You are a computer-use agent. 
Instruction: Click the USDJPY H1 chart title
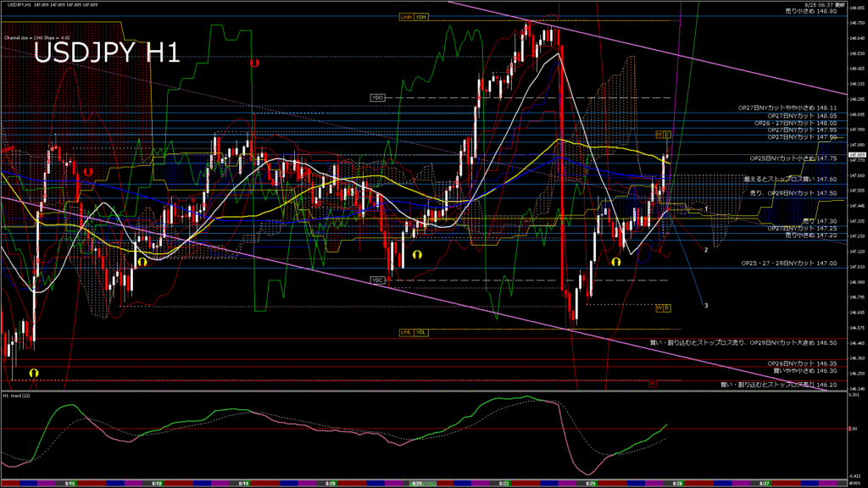[x=106, y=53]
